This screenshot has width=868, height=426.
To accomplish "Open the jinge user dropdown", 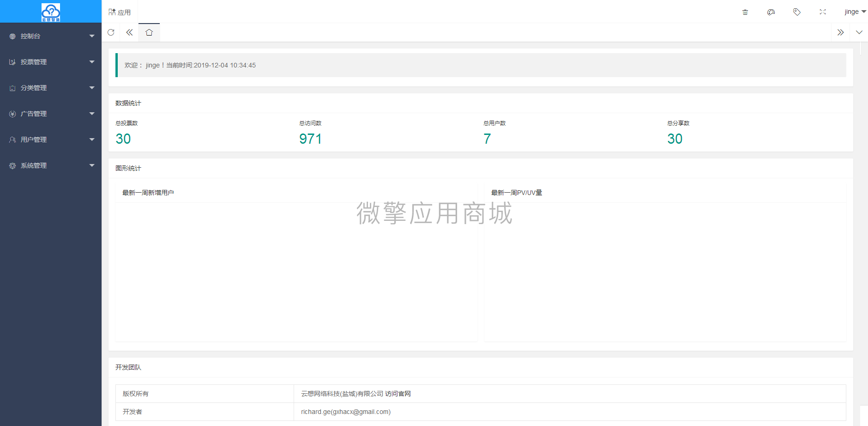I will click(x=855, y=12).
